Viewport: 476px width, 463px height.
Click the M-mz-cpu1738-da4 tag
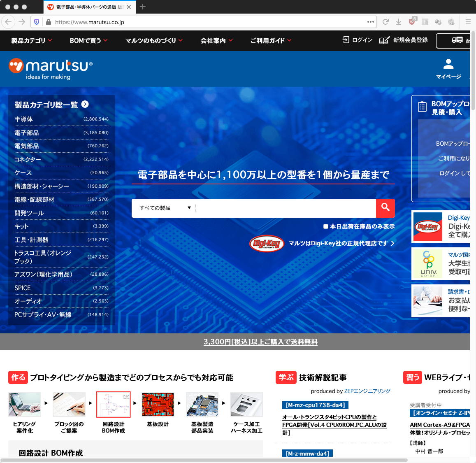(x=315, y=405)
